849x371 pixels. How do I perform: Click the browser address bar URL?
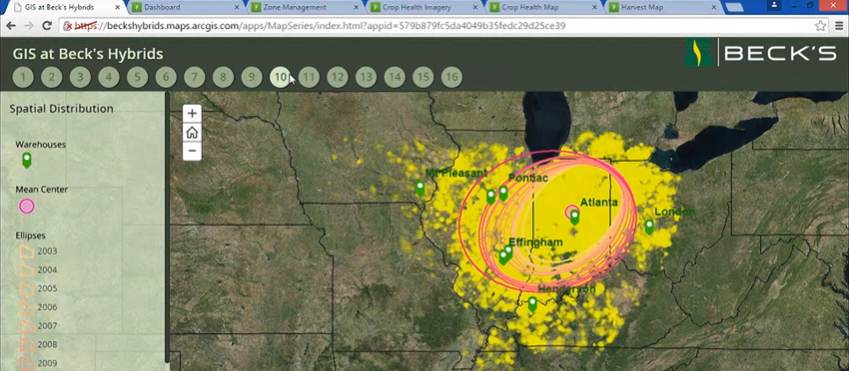(319, 26)
